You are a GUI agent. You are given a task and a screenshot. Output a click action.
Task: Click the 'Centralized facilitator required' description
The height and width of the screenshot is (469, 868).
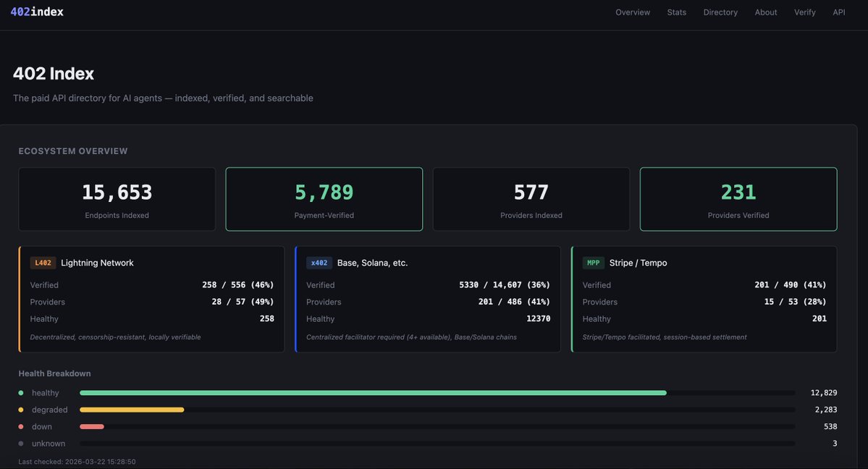(x=411, y=337)
